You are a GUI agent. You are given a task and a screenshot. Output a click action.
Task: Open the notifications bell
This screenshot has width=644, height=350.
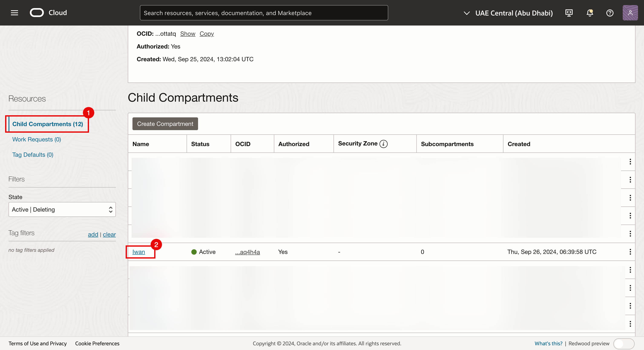[589, 13]
